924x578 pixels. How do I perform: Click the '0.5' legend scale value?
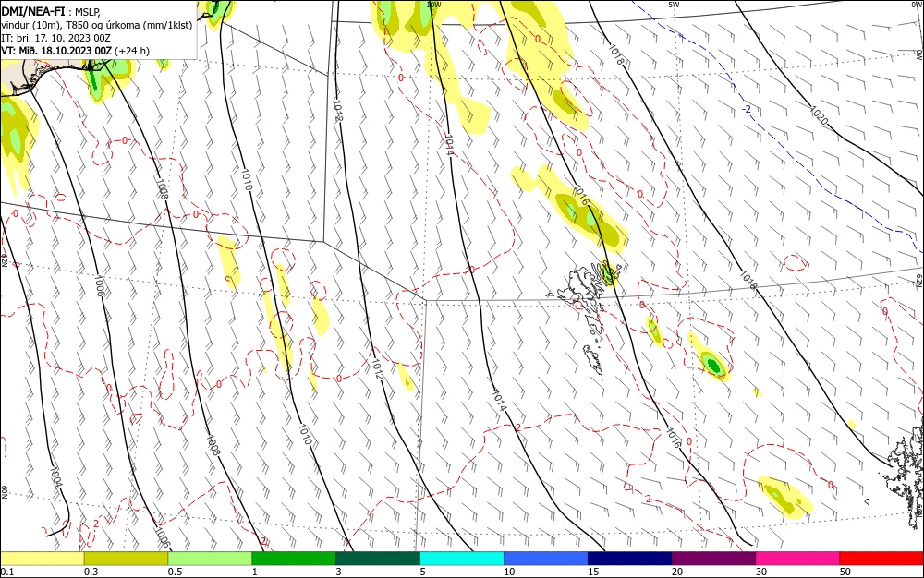click(x=175, y=572)
